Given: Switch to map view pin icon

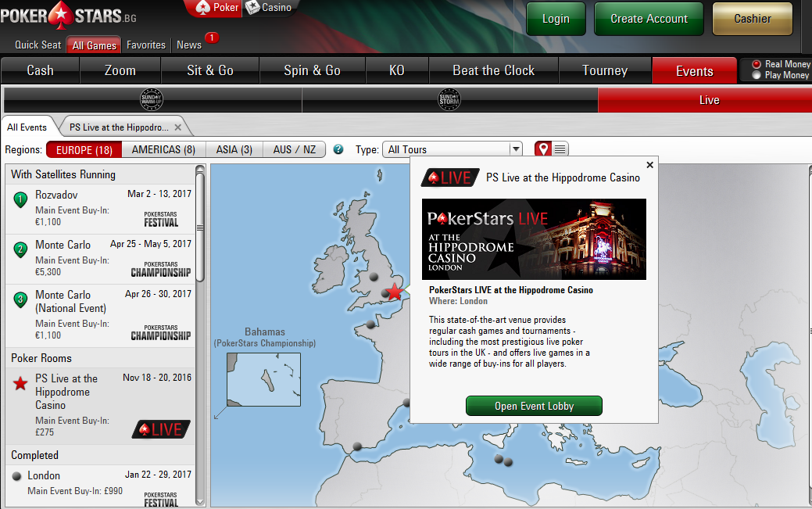Looking at the screenshot, I should tap(543, 149).
